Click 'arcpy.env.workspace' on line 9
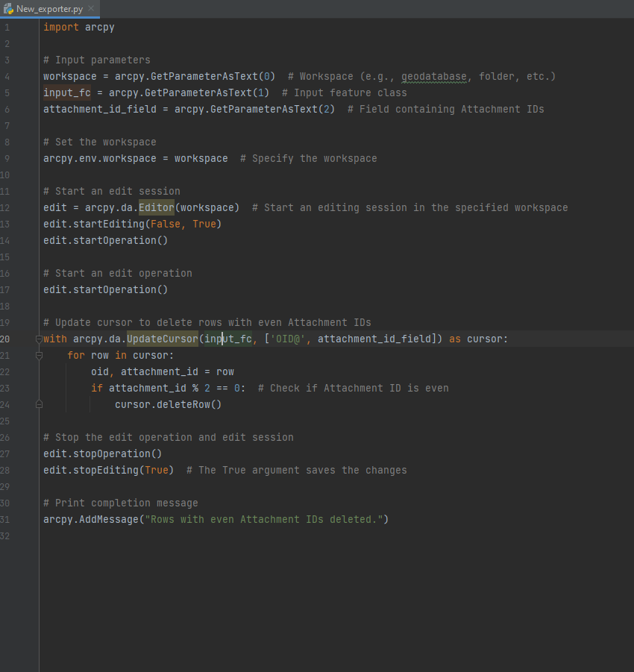The width and height of the screenshot is (634, 672). [100, 159]
